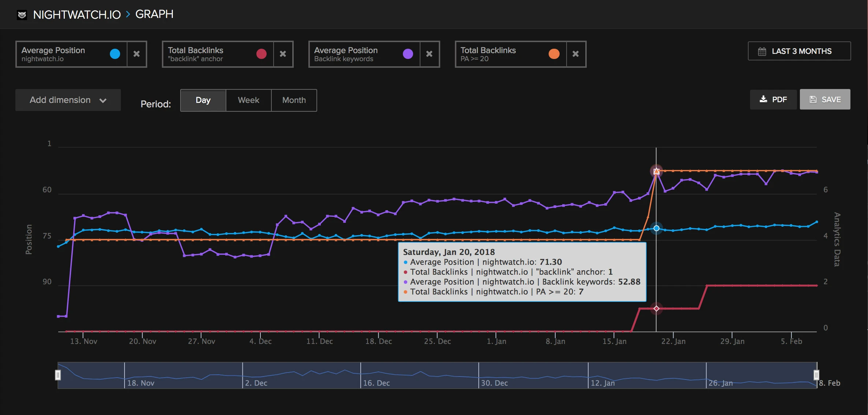Screen dimensions: 868x415
Task: Open the Add dimension dropdown
Action: 68,100
